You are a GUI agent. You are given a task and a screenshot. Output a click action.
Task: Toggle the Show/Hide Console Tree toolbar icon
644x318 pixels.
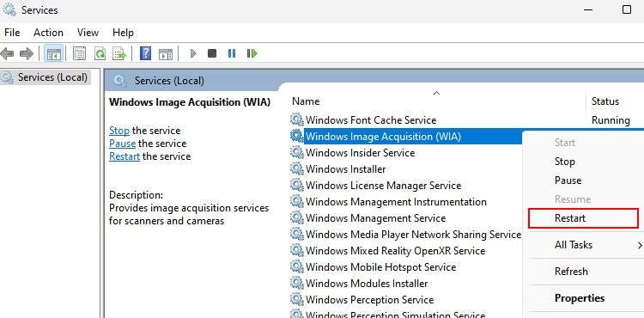54,53
